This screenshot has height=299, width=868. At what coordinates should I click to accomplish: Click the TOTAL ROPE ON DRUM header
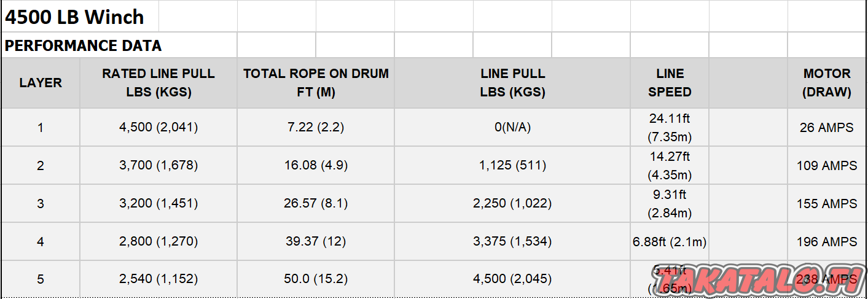coord(316,83)
